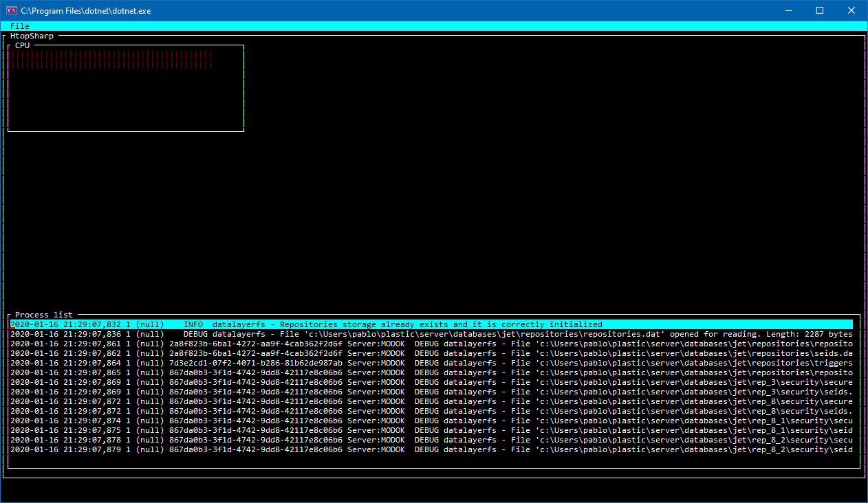Click the console window icon in title bar

point(11,10)
